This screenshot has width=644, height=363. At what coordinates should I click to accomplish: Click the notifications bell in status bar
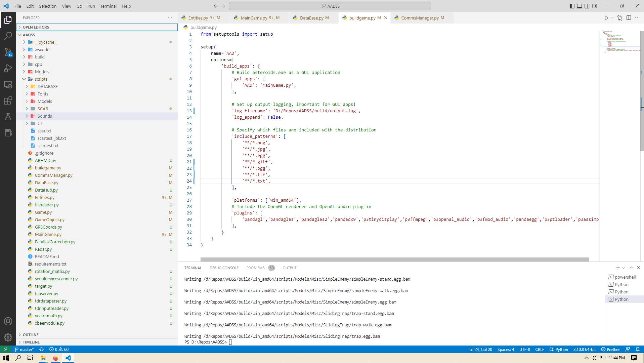[x=638, y=349]
